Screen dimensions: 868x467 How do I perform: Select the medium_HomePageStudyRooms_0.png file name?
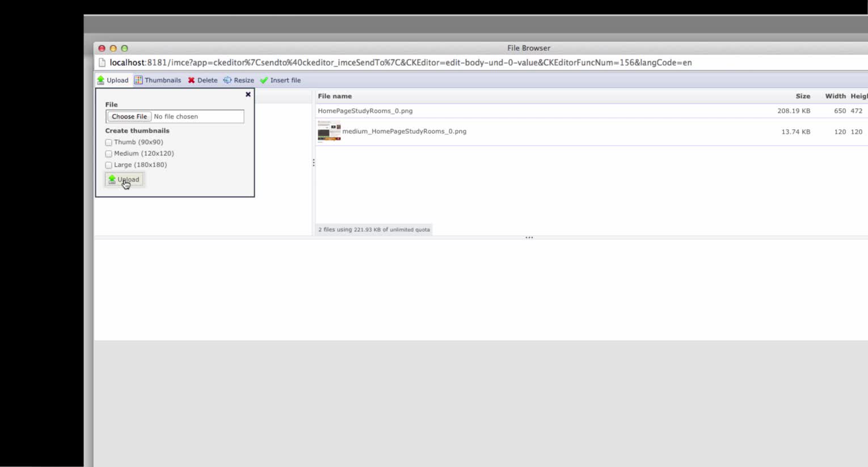(404, 131)
